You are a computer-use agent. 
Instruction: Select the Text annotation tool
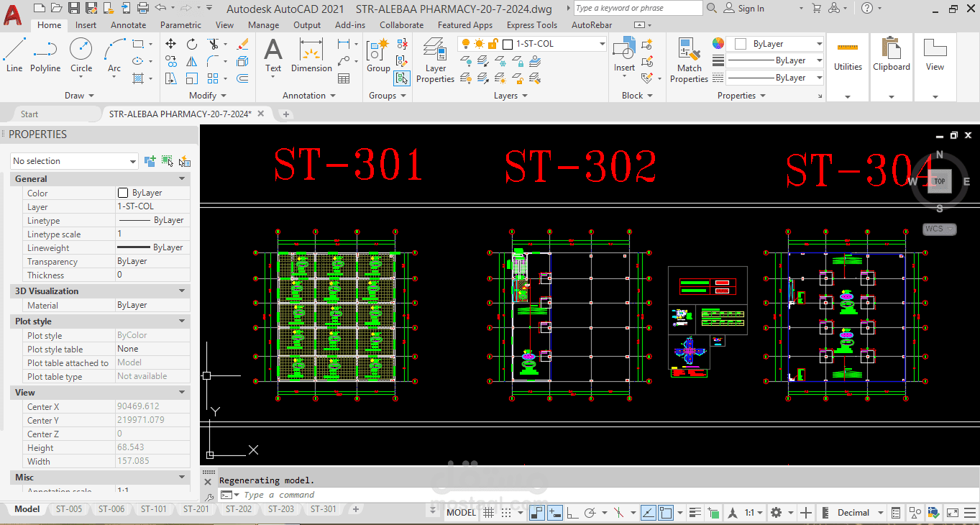pyautogui.click(x=273, y=55)
